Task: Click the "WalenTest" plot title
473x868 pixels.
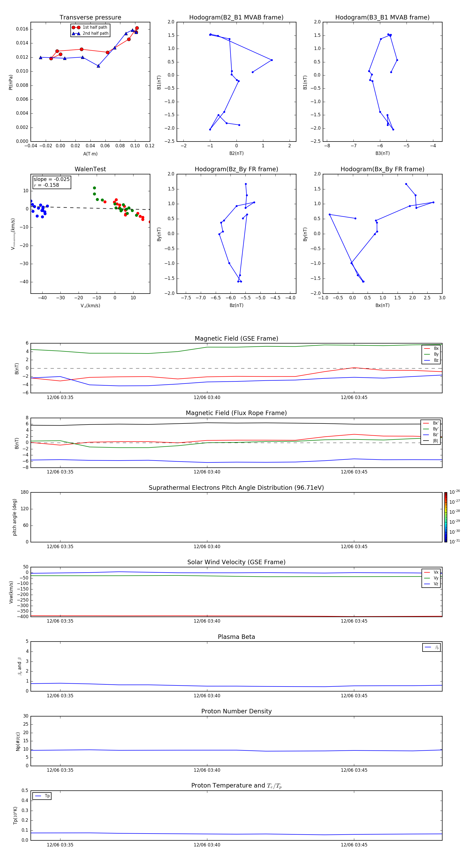Action: pyautogui.click(x=90, y=169)
